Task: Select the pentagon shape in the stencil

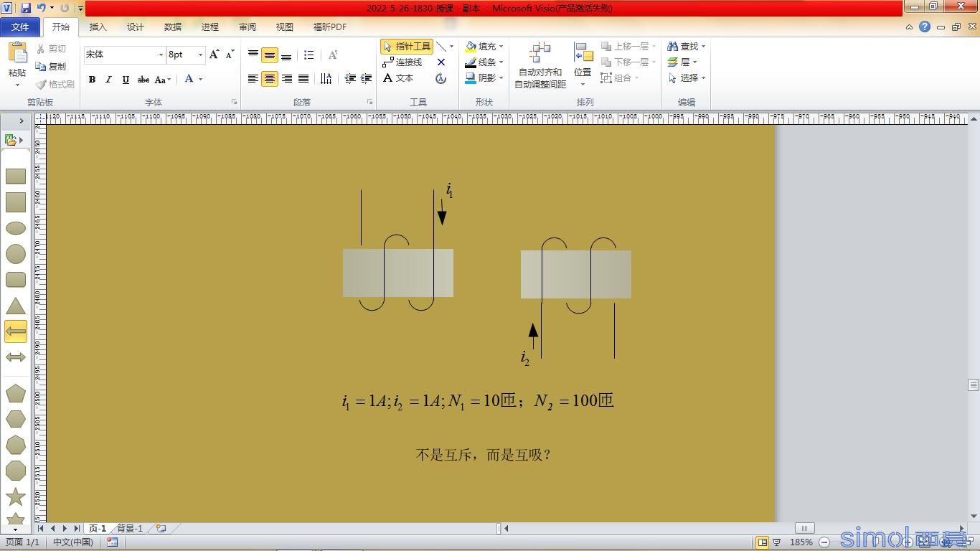Action: point(16,393)
